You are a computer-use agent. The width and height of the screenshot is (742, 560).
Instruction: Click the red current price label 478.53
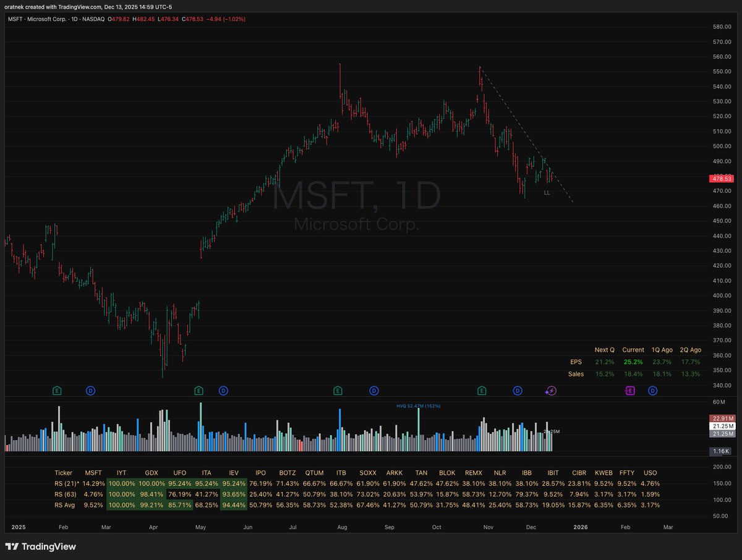722,179
